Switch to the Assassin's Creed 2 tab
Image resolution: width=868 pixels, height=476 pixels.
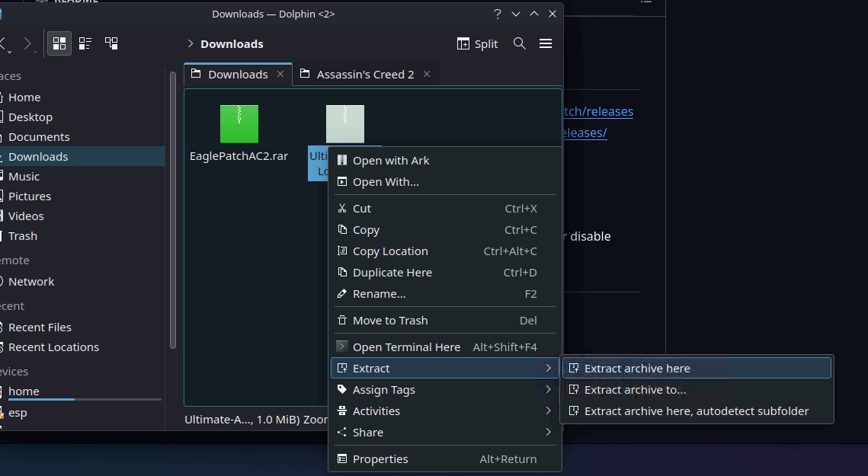coord(365,74)
